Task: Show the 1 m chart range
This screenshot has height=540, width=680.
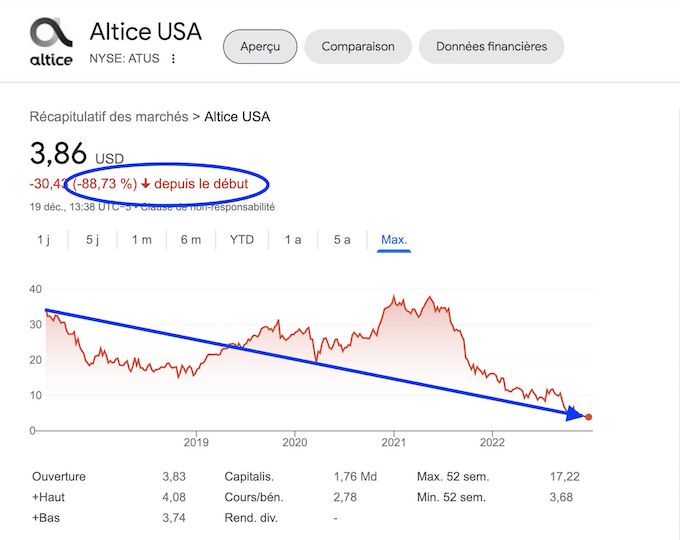Action: (x=142, y=240)
